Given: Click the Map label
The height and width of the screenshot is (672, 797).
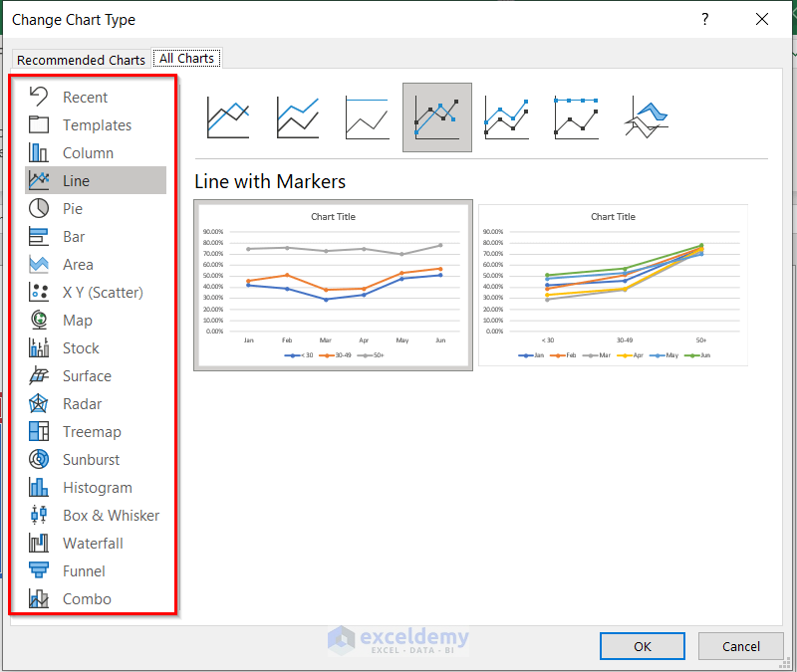Looking at the screenshot, I should click(78, 321).
